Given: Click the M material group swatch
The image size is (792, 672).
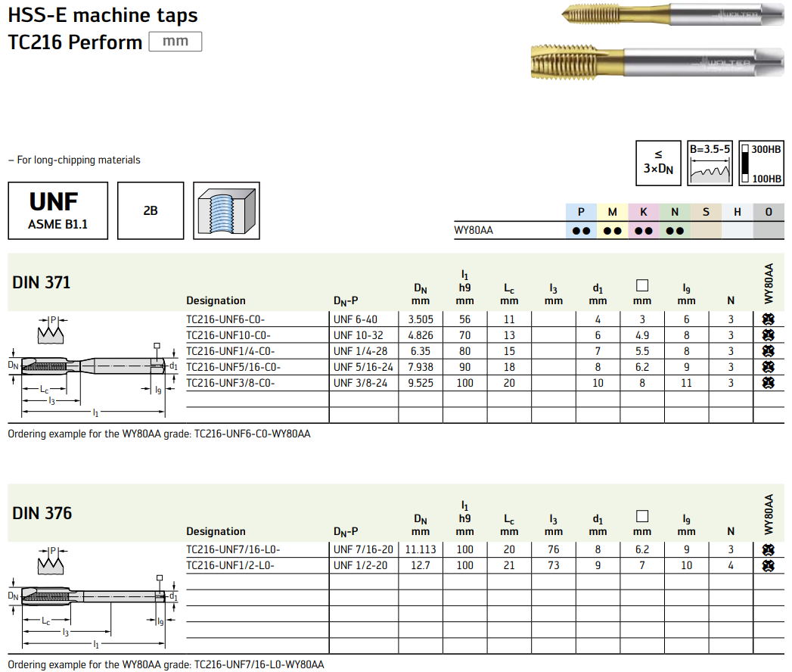Looking at the screenshot, I should [612, 212].
